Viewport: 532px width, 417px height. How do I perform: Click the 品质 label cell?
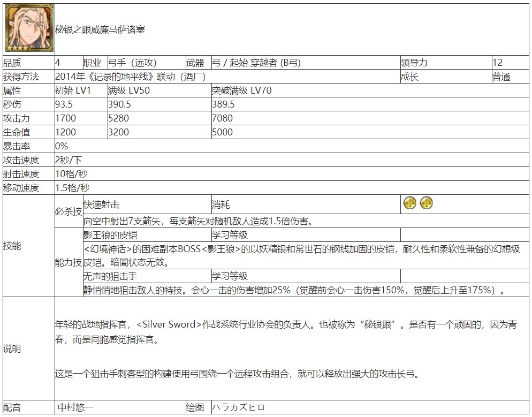[x=29, y=63]
